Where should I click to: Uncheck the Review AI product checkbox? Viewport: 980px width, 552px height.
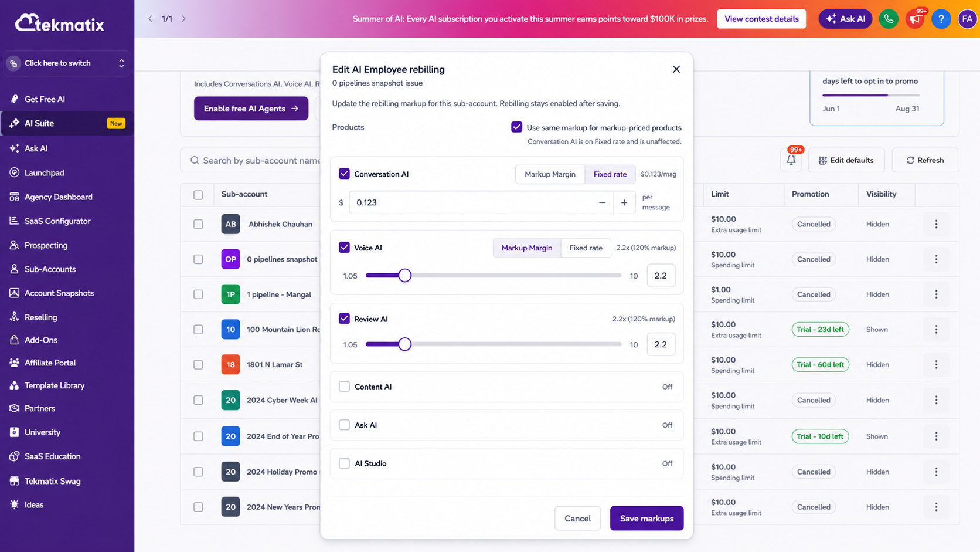pyautogui.click(x=344, y=319)
